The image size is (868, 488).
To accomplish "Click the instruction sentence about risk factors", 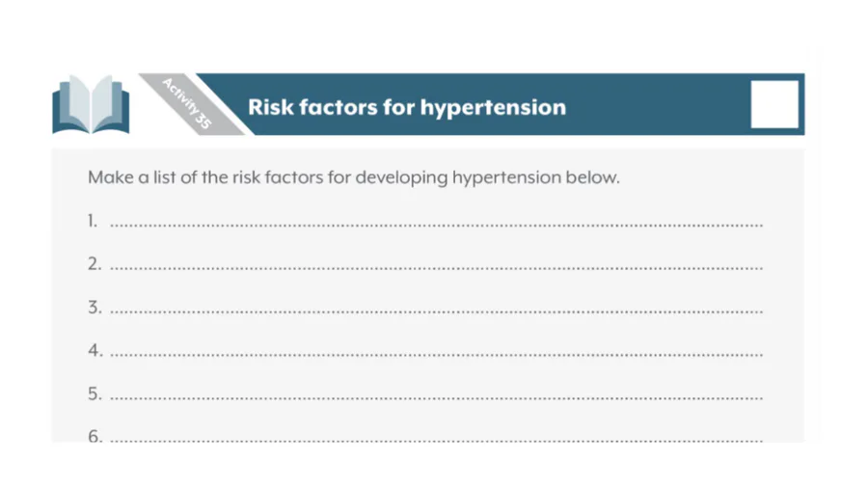I will (x=354, y=177).
